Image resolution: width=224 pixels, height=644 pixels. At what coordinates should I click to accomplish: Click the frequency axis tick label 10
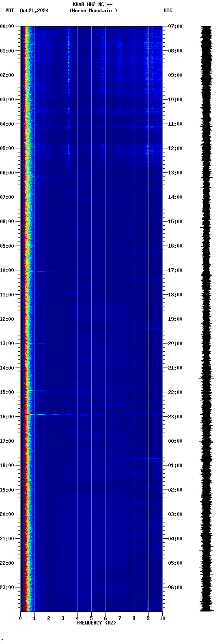(x=162, y=618)
